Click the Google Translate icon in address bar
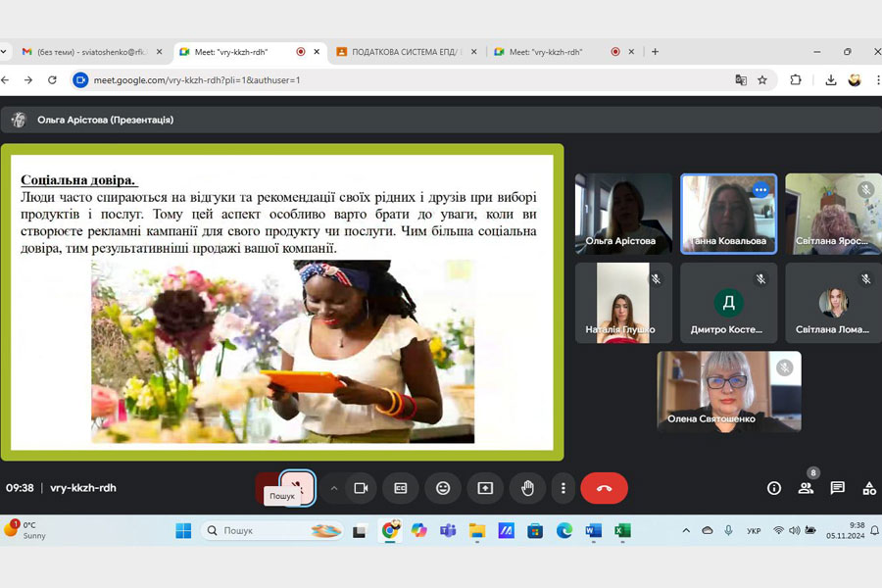 (x=741, y=80)
